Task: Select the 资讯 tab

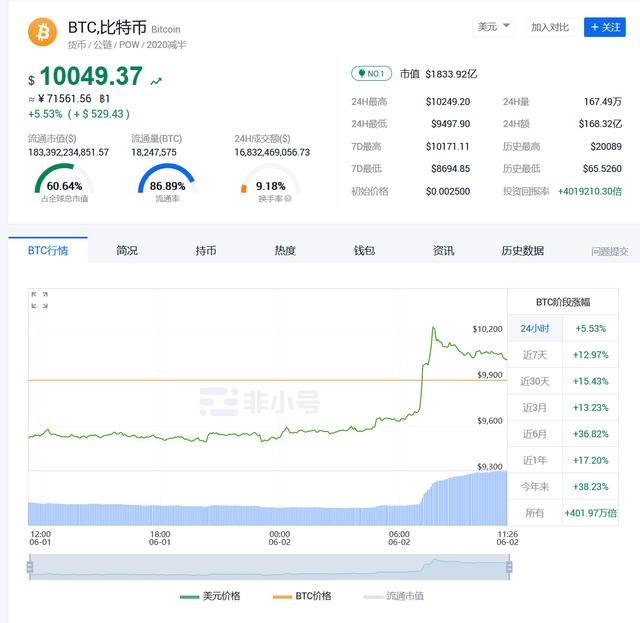Action: click(x=443, y=250)
